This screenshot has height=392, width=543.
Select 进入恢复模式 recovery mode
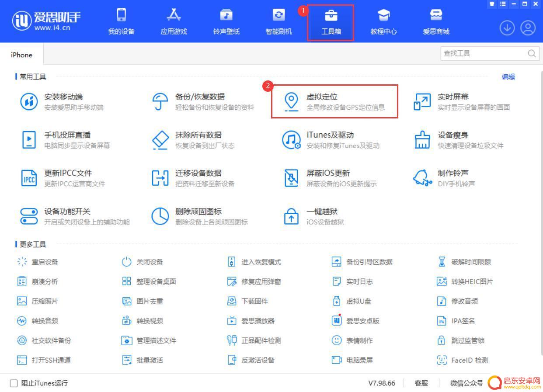pyautogui.click(x=254, y=262)
